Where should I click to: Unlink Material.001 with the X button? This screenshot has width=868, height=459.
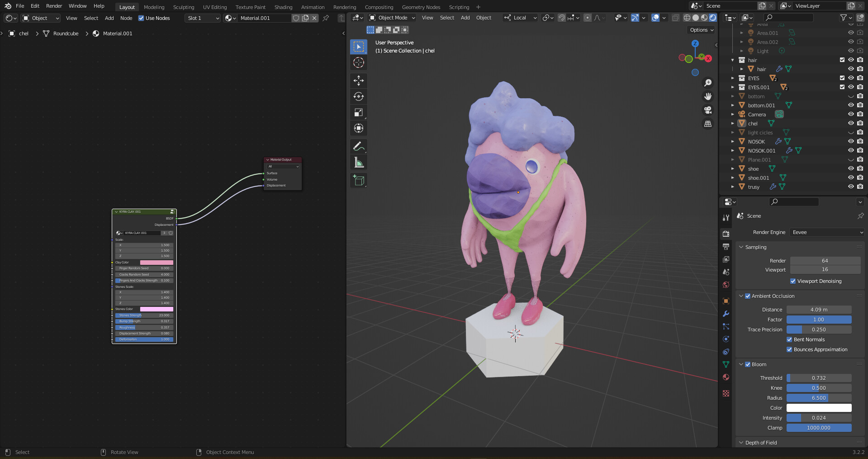(314, 18)
